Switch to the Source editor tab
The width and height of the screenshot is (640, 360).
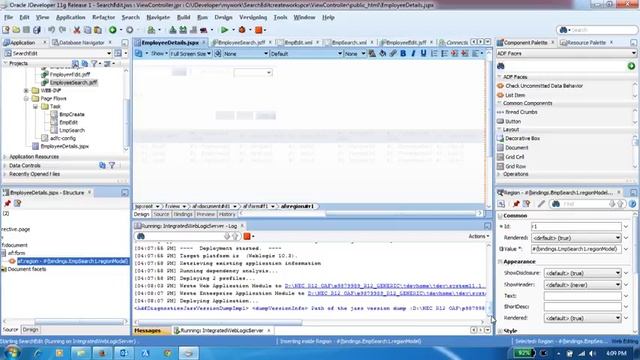click(161, 214)
